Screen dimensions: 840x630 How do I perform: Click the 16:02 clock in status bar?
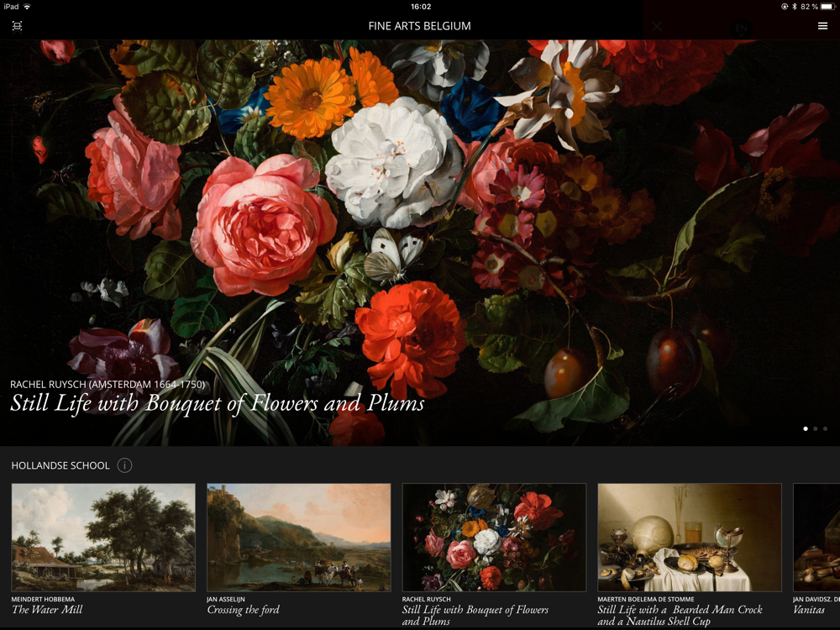[x=421, y=7]
